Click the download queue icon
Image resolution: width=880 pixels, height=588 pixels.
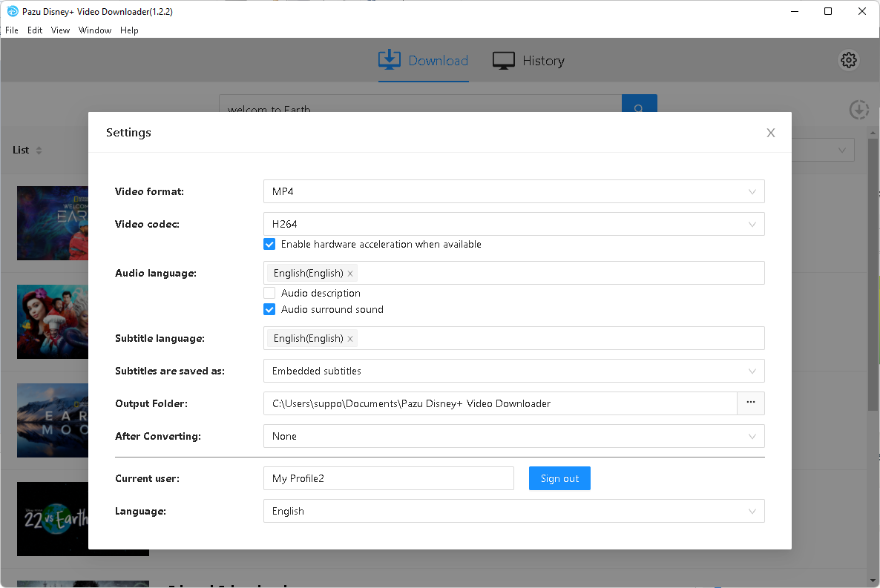tap(858, 110)
